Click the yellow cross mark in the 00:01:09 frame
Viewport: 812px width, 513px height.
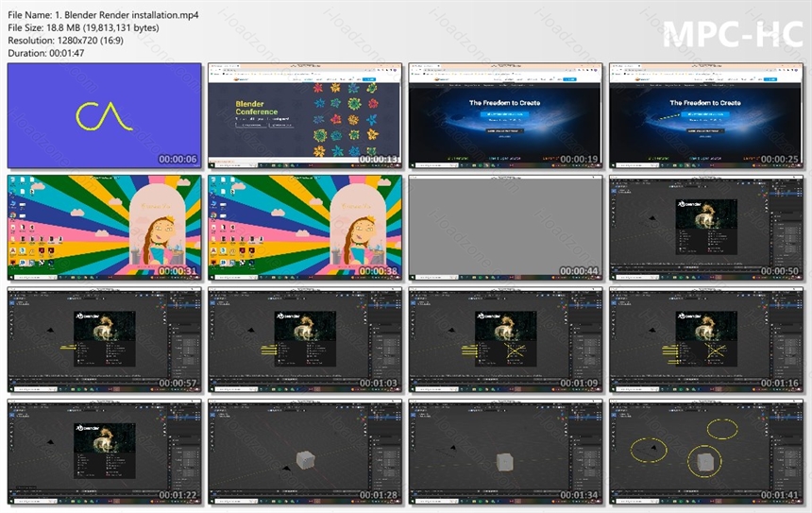(515, 351)
